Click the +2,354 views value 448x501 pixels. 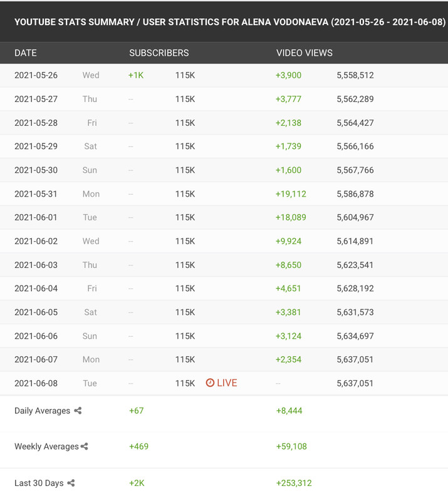(288, 359)
